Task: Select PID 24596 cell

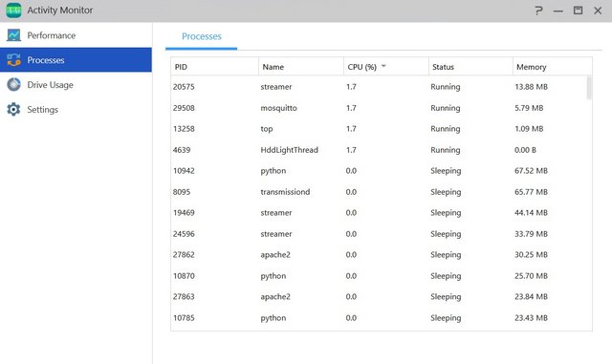Action: click(184, 234)
